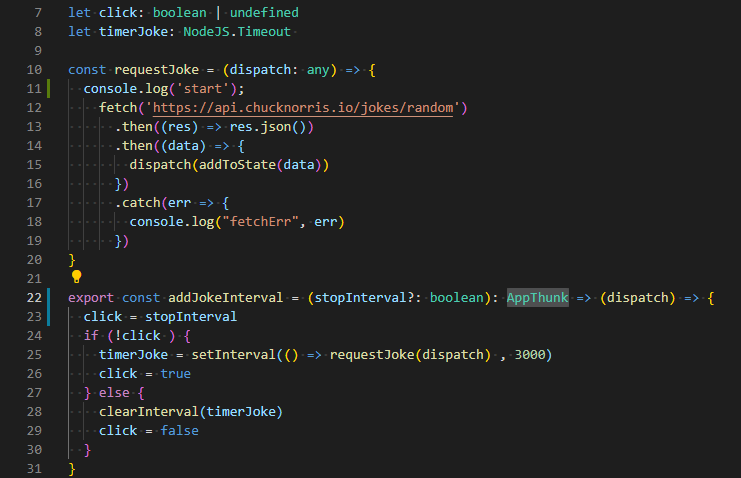This screenshot has height=478, width=741.
Task: Click line number 17 in gutter
Action: [34, 203]
